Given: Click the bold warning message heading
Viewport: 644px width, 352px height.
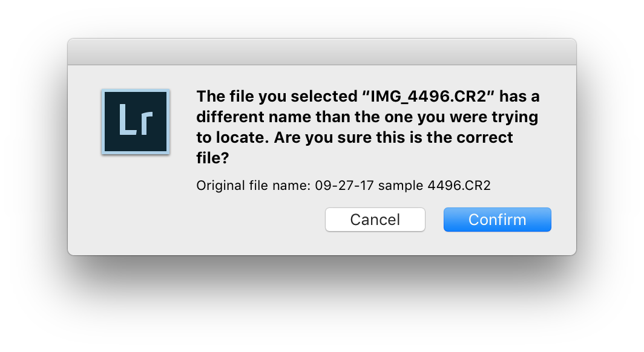Looking at the screenshot, I should coord(367,126).
